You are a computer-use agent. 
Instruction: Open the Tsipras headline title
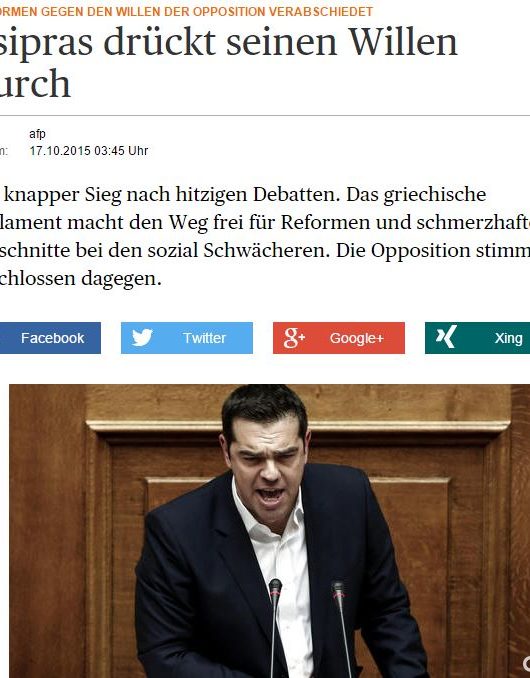tap(229, 63)
